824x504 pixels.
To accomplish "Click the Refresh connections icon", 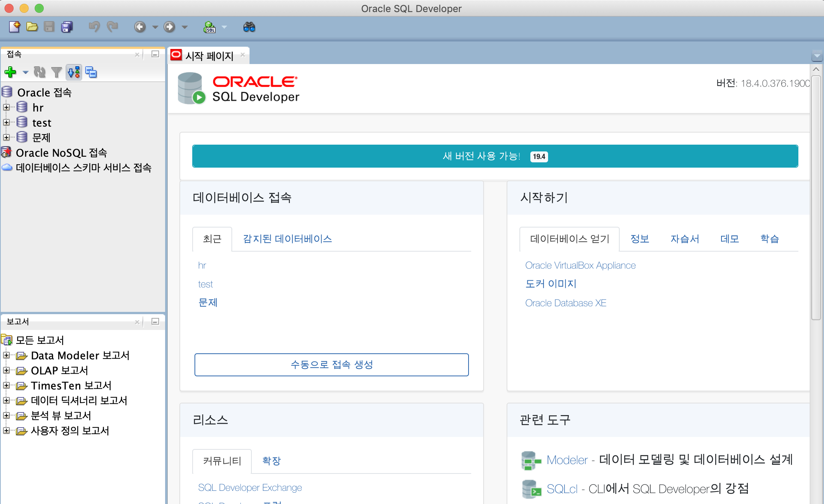I will point(40,72).
